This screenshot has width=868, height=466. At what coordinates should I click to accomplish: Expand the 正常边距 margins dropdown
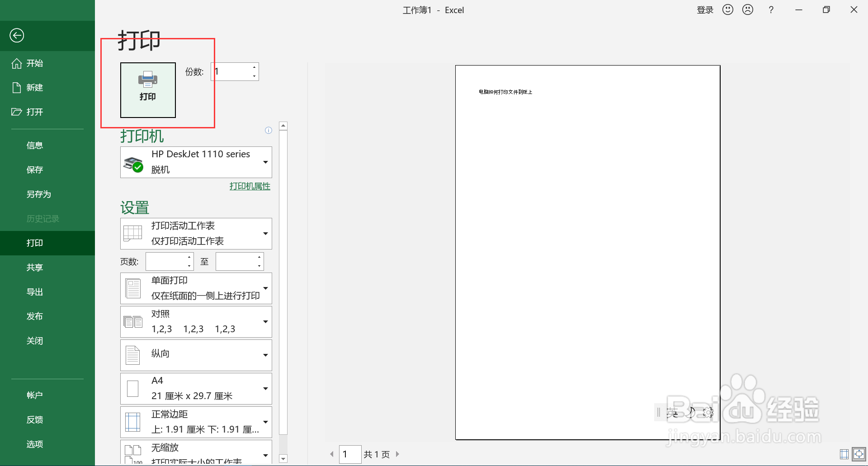point(196,422)
